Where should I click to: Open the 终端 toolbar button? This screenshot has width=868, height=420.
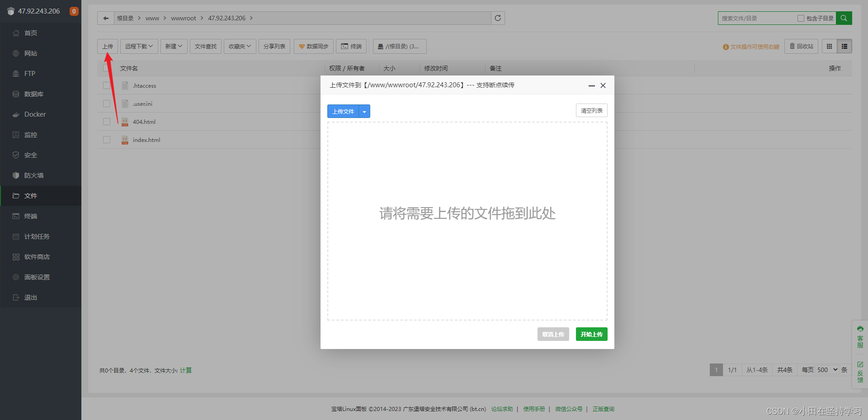(351, 46)
